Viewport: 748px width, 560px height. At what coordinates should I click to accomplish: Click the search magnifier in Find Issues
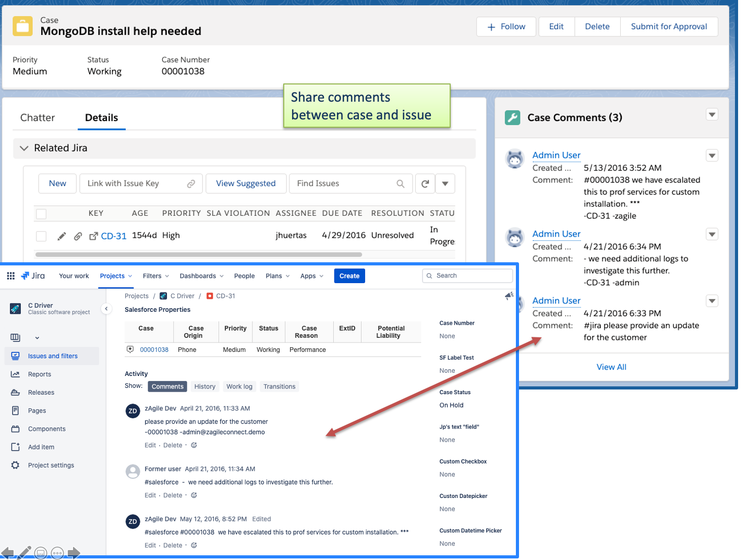pyautogui.click(x=401, y=184)
